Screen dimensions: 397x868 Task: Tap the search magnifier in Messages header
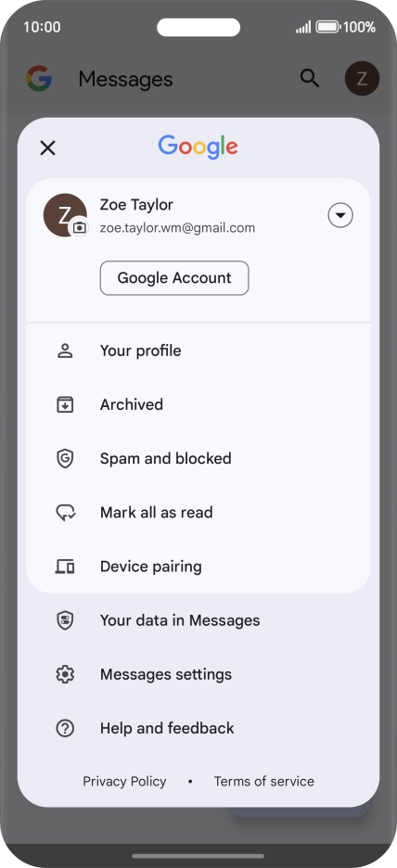click(310, 78)
